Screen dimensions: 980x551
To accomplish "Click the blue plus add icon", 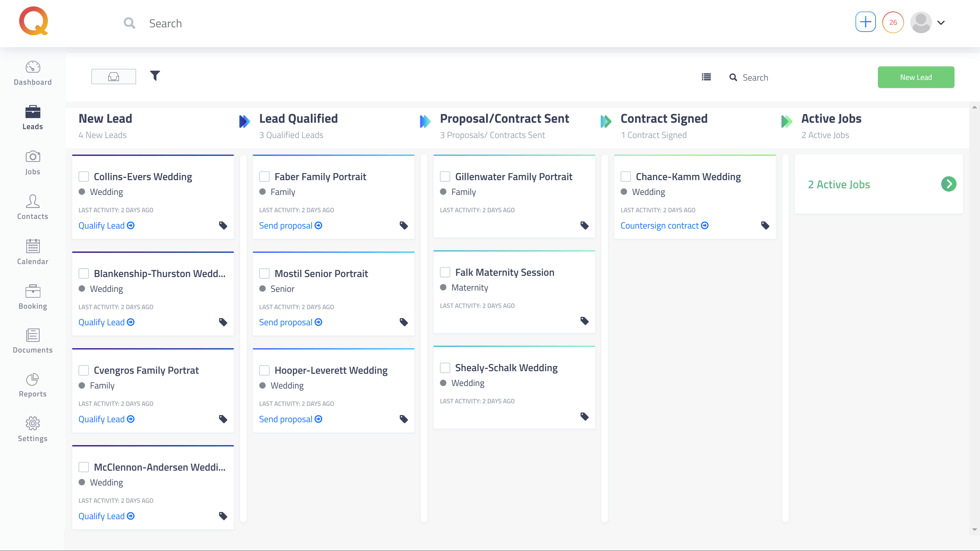I will pyautogui.click(x=866, y=22).
